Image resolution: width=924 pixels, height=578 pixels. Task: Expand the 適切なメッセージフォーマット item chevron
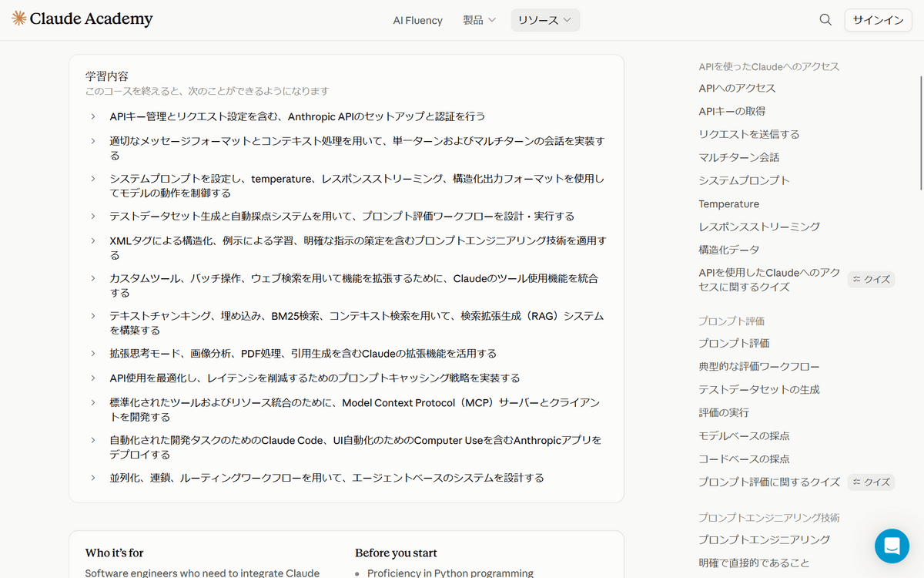point(92,141)
